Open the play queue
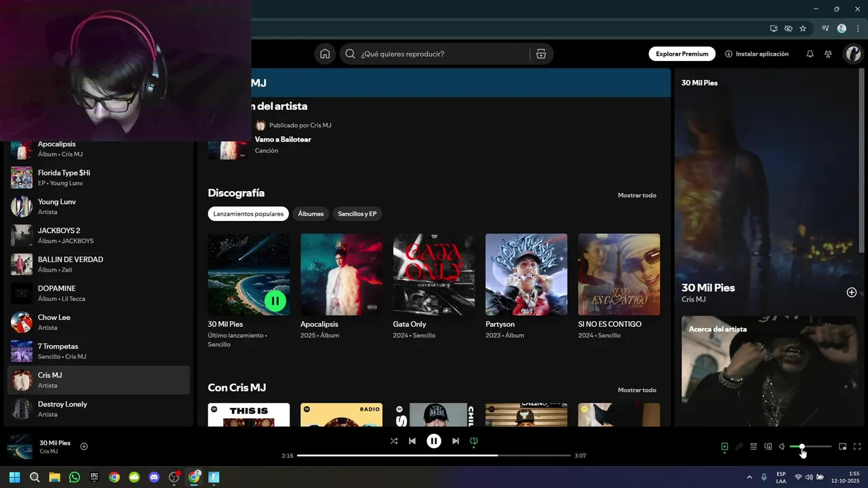This screenshot has height=488, width=868. [x=753, y=447]
